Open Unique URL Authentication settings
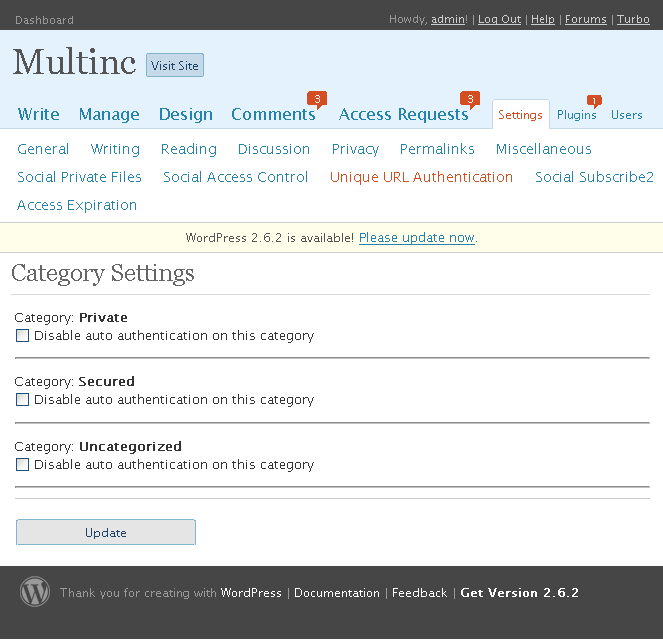Screen dimensions: 663x640 [421, 177]
